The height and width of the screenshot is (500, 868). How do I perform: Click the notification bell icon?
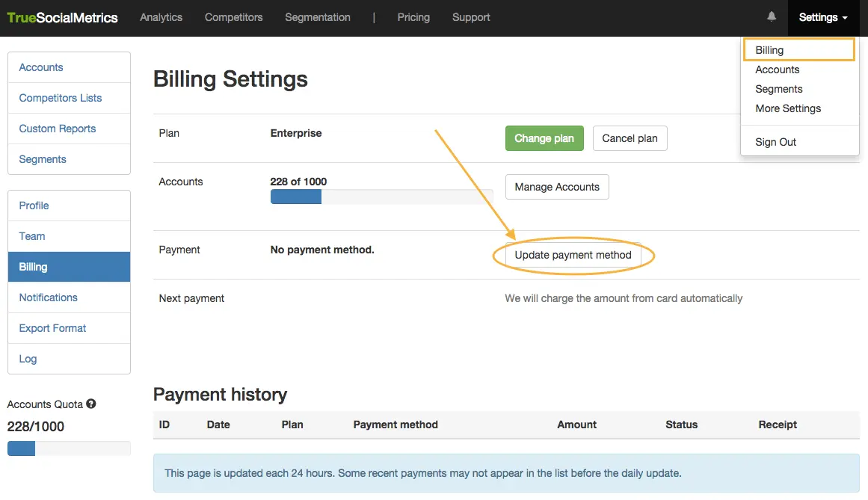pyautogui.click(x=772, y=17)
